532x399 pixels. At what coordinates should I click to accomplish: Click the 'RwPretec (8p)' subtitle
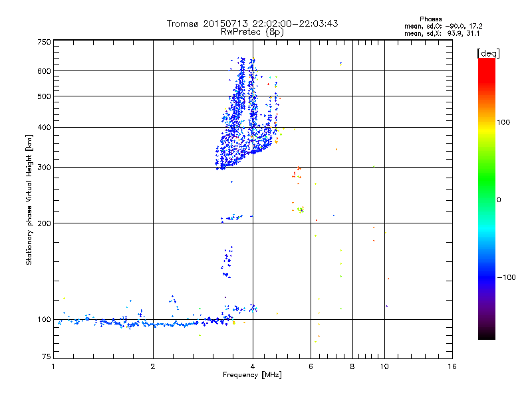[252, 32]
